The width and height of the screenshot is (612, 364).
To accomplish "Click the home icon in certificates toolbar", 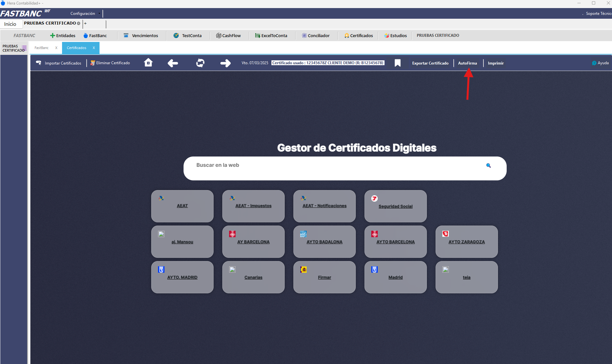I will 148,63.
